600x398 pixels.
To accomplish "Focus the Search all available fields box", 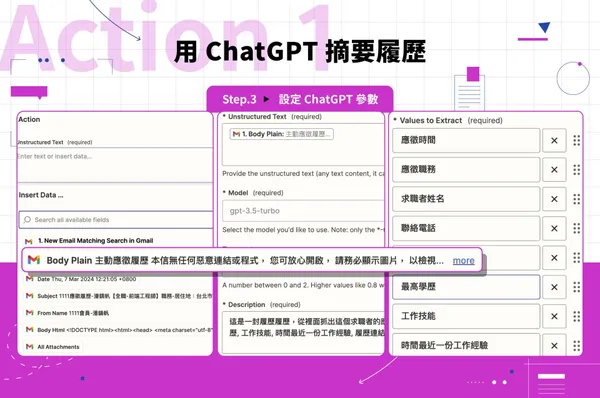I will pyautogui.click(x=116, y=220).
